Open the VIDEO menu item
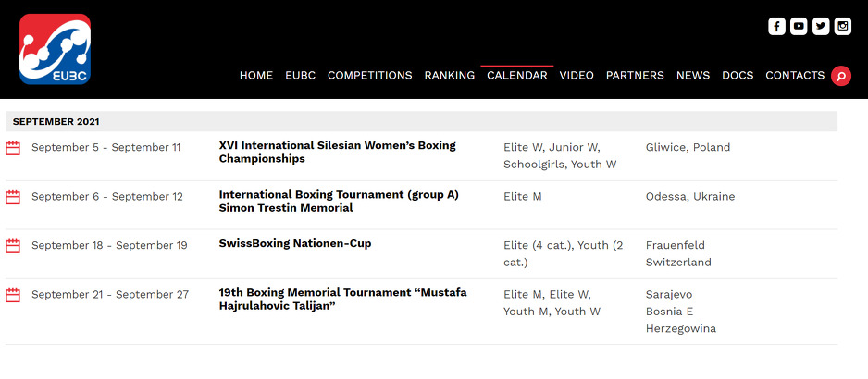This screenshot has height=379, width=868. [577, 76]
